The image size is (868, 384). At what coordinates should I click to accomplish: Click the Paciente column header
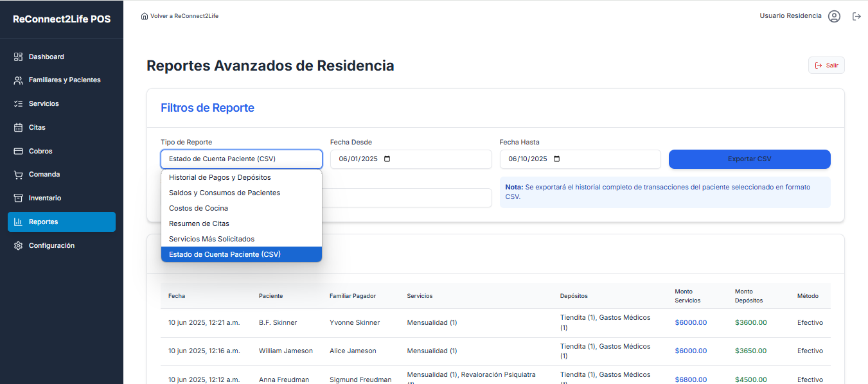click(x=270, y=296)
